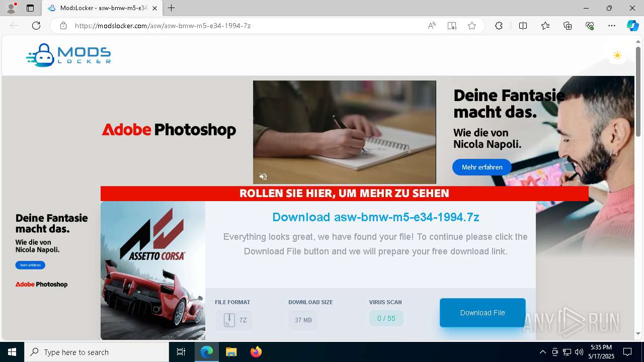The height and width of the screenshot is (362, 644).
Task: Open browser Extensions puzzle icon
Action: (499, 26)
